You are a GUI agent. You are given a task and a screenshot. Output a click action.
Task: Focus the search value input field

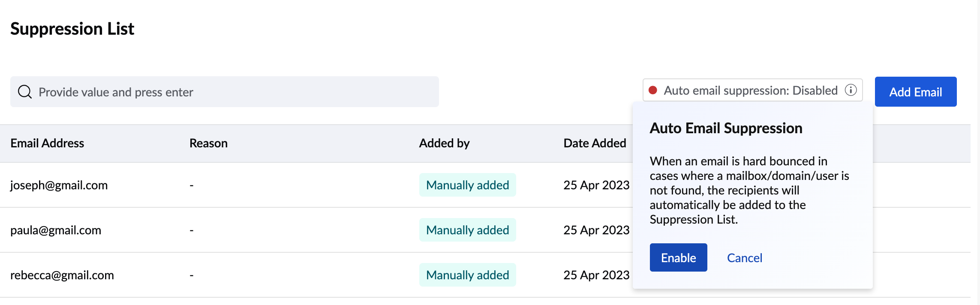pyautogui.click(x=231, y=92)
